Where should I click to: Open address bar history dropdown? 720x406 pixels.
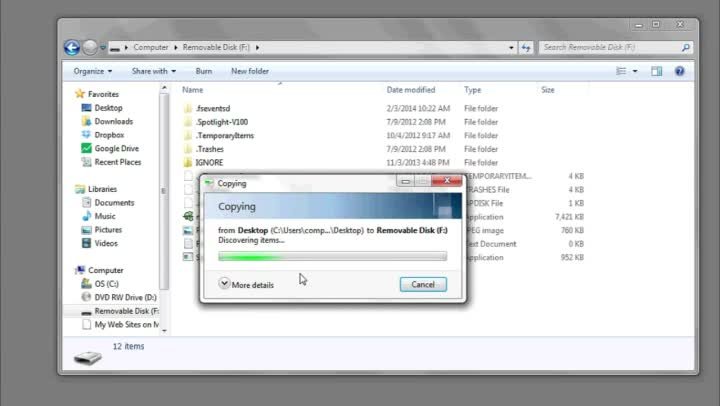[511, 47]
